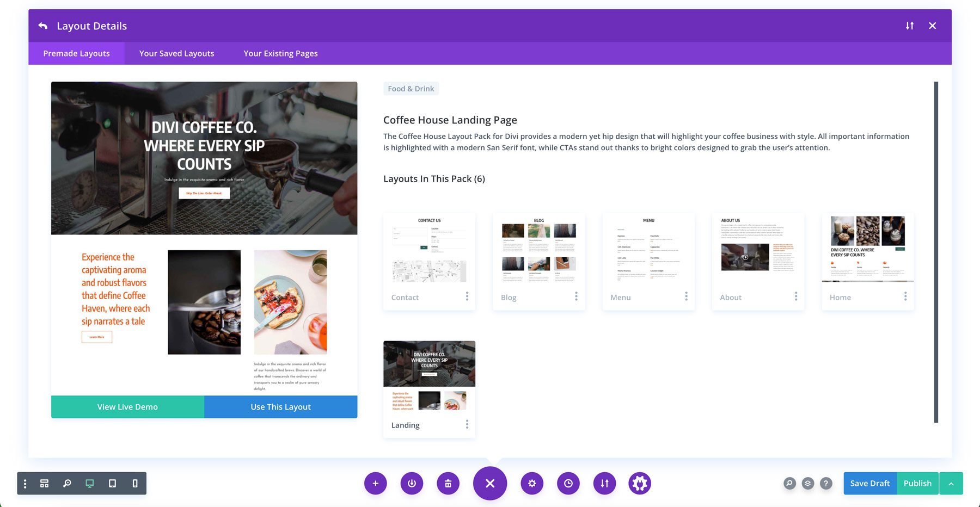This screenshot has width=980, height=507.
Task: Open portability options with the arrows icon
Action: click(604, 483)
